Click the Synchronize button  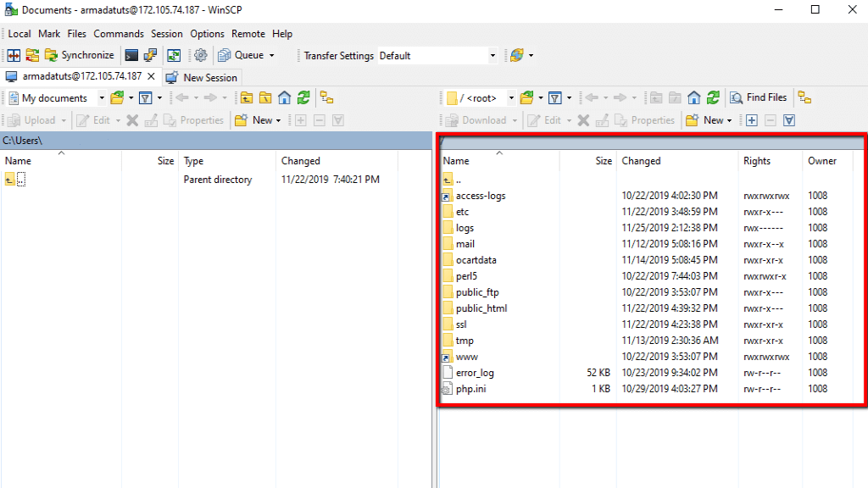pos(79,56)
